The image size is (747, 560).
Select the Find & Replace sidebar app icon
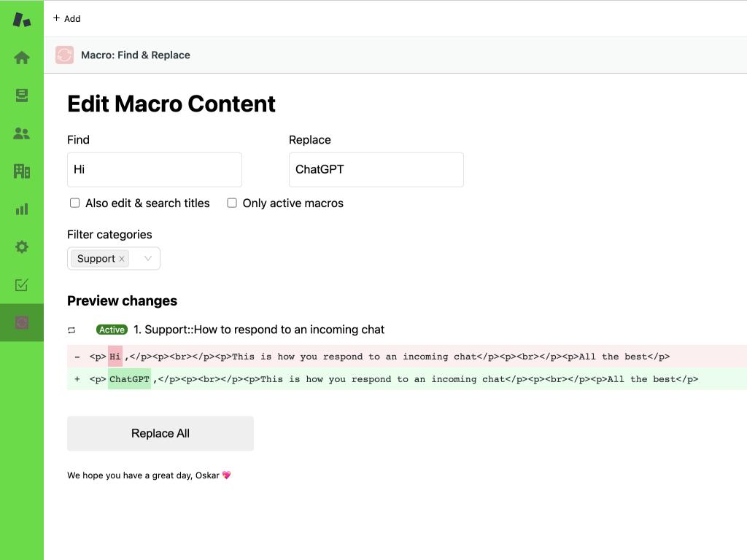point(22,322)
